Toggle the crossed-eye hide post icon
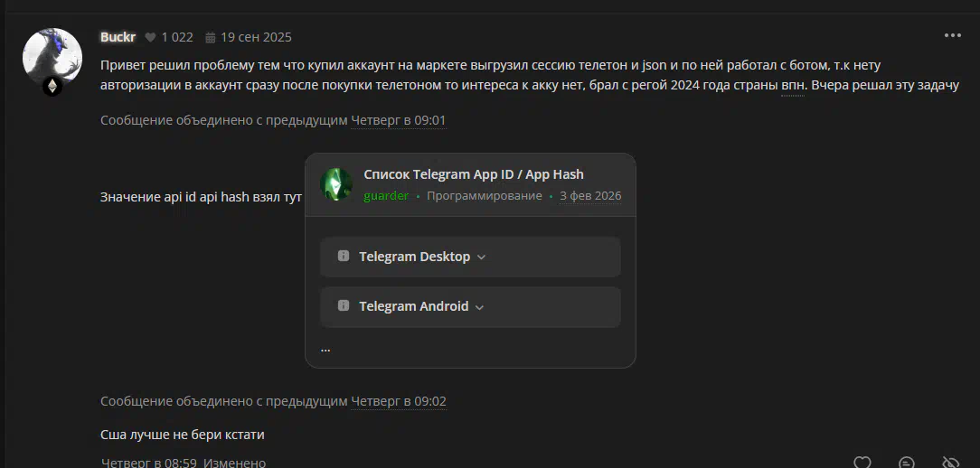This screenshot has height=468, width=980. click(950, 463)
